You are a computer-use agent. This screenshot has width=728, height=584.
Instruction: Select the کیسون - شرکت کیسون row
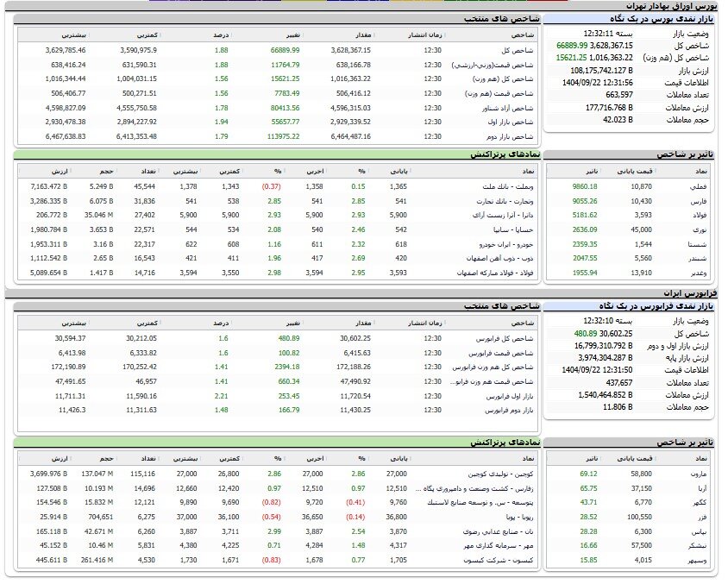(499, 559)
